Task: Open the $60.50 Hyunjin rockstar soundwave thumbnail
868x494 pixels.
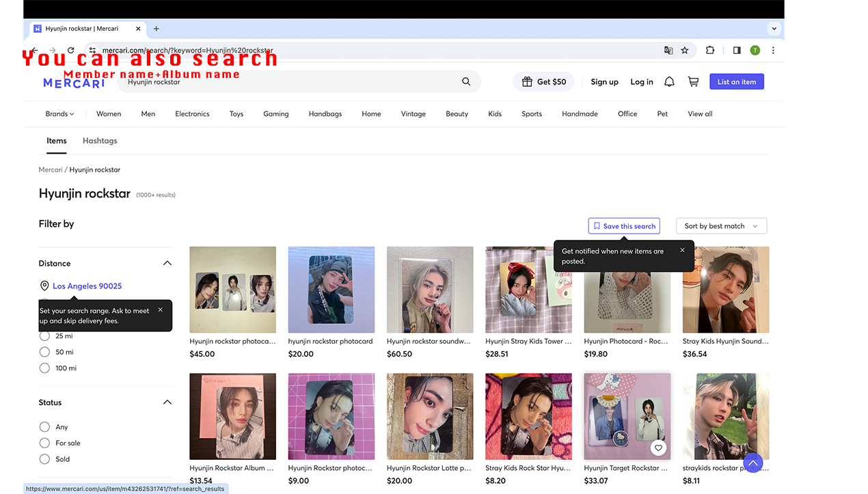Action: [430, 290]
